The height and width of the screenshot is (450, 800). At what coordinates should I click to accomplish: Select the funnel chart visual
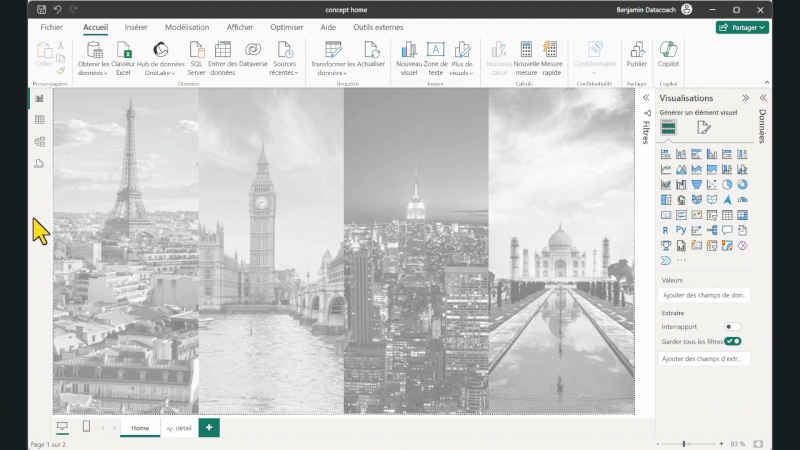coord(696,185)
